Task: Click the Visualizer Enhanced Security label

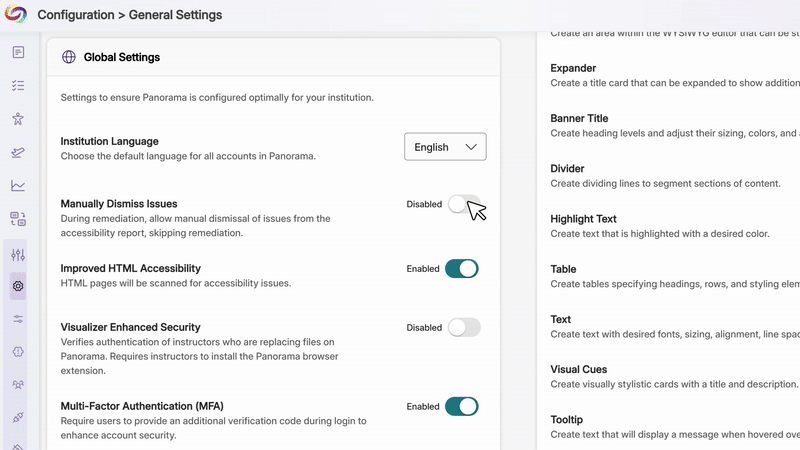Action: 131,327
